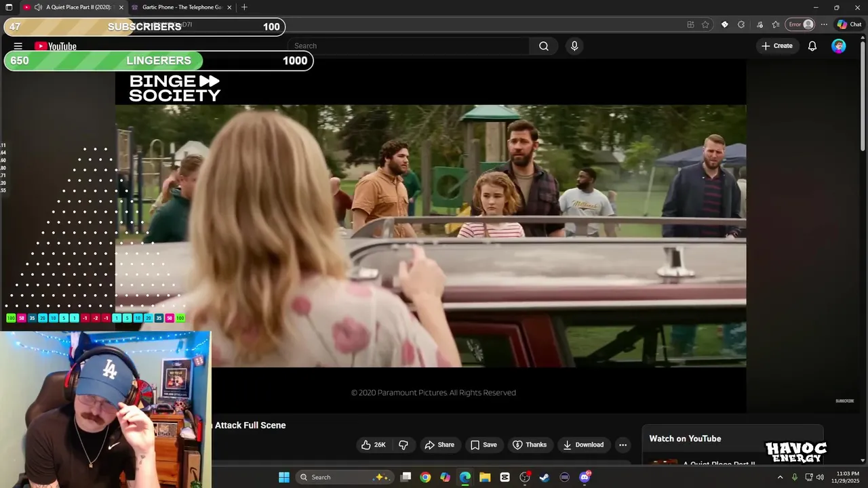
Task: Click the tray microphone icon
Action: coord(794,477)
